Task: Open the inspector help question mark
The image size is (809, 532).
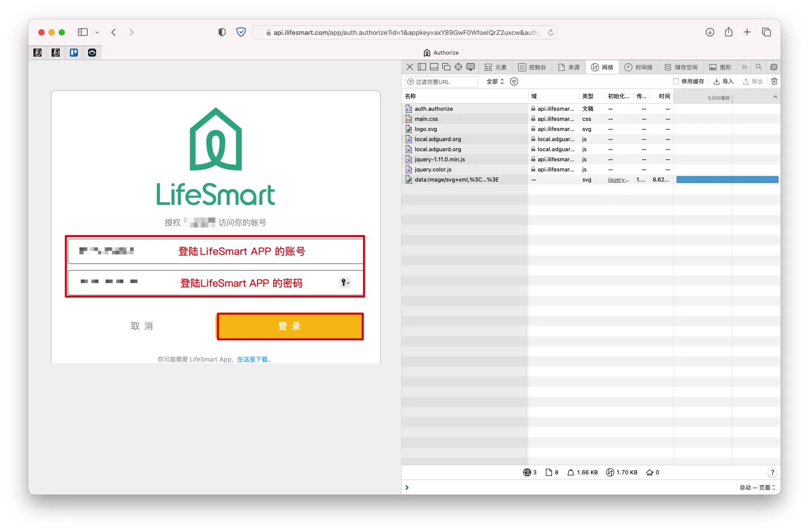Action: coord(772,472)
